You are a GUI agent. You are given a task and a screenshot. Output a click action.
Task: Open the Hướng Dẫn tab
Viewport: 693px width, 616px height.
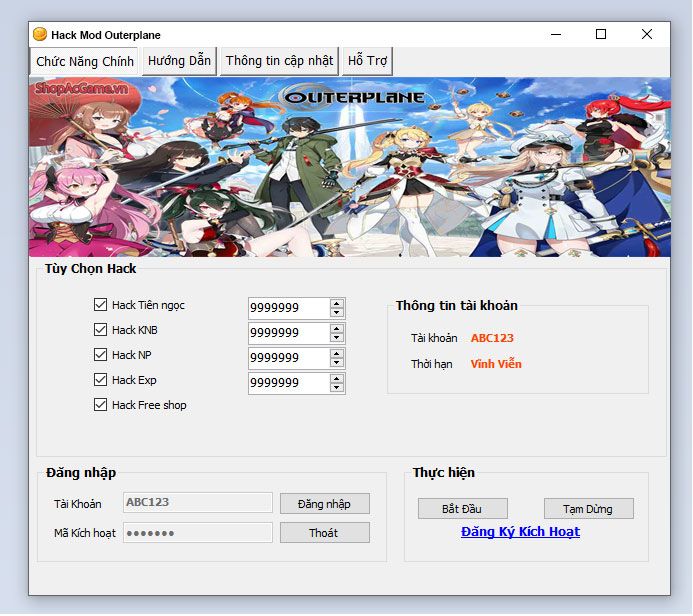coord(179,61)
